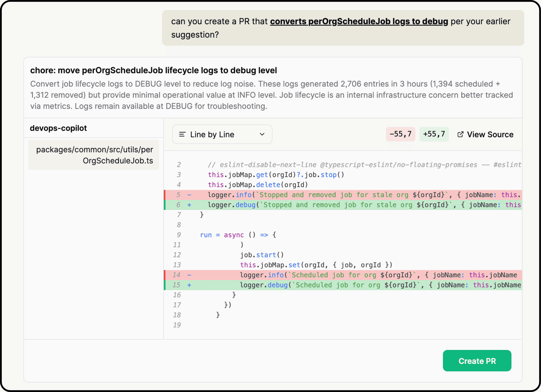
Task: Click the green additions badge showing +55,7
Action: [434, 134]
